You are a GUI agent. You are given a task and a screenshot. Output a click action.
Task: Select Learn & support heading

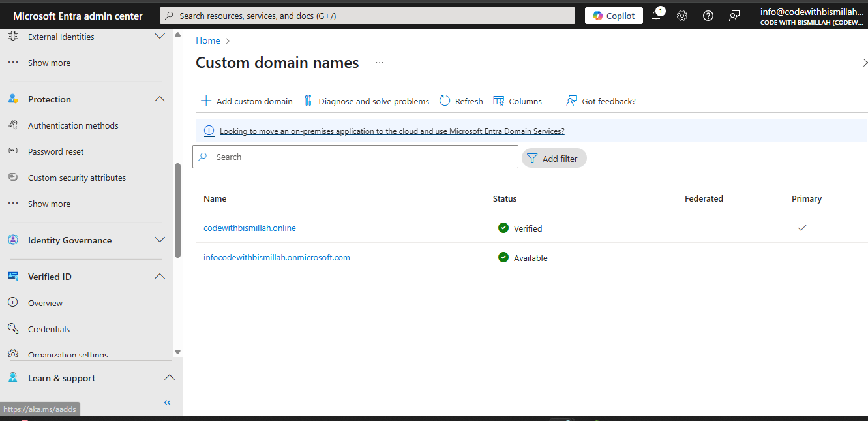[61, 378]
